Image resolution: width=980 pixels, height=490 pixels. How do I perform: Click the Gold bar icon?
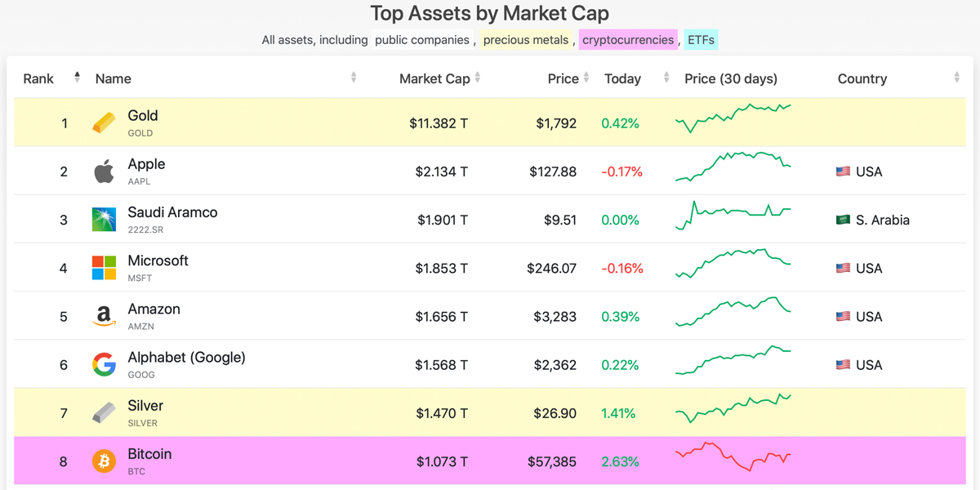click(x=104, y=123)
